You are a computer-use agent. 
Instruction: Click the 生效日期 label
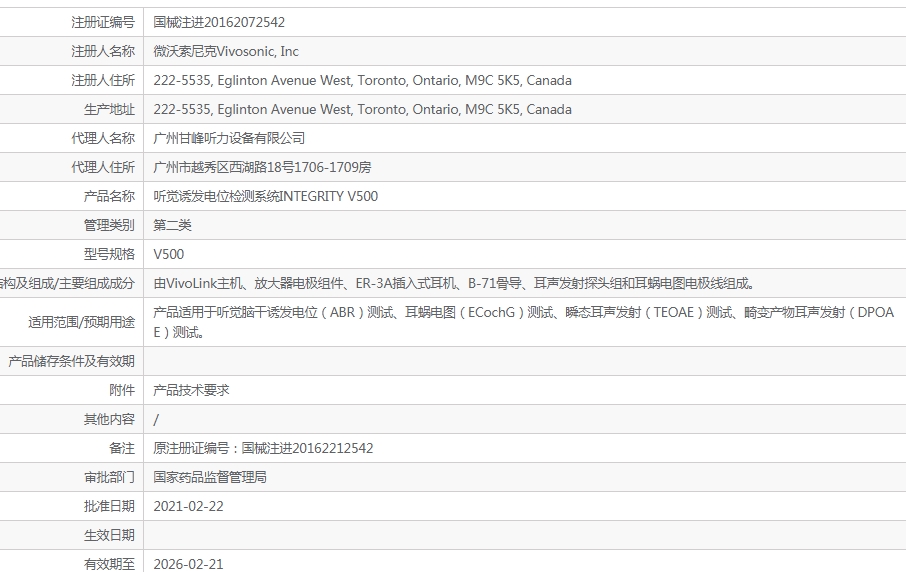click(x=109, y=535)
